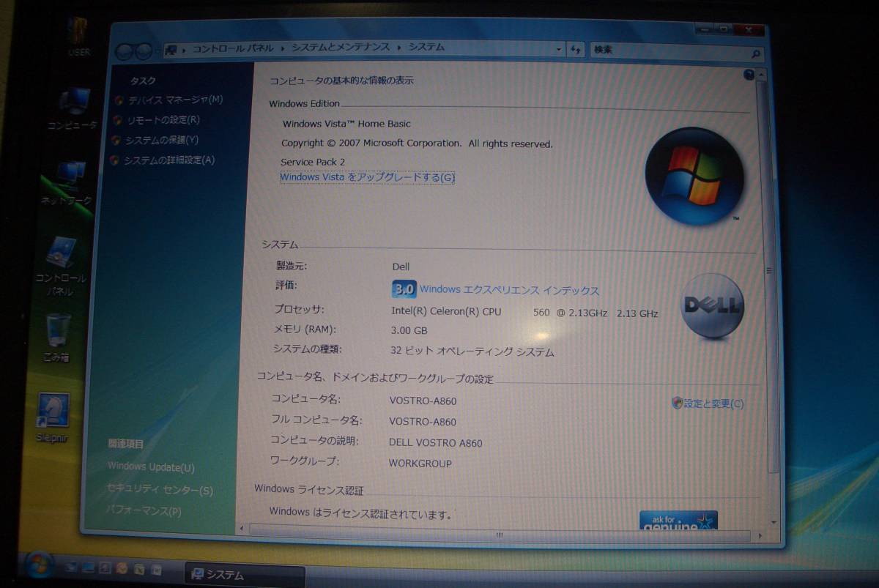The width and height of the screenshot is (879, 588).
Task: Open Windows Update(U) in related items
Action: pyautogui.click(x=151, y=467)
